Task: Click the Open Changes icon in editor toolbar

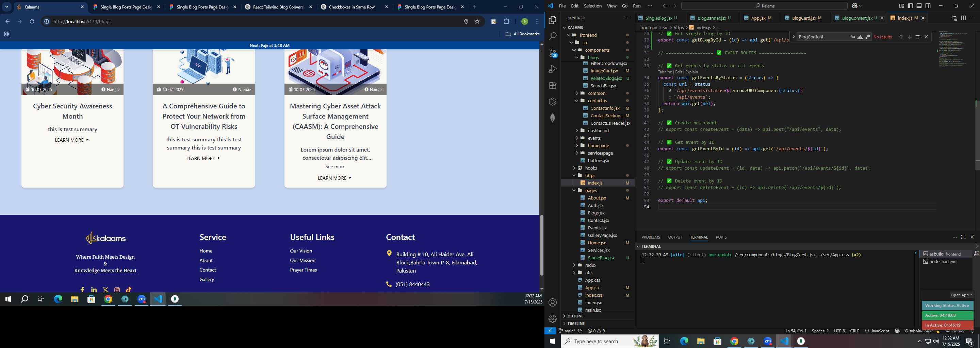Action: (954, 18)
